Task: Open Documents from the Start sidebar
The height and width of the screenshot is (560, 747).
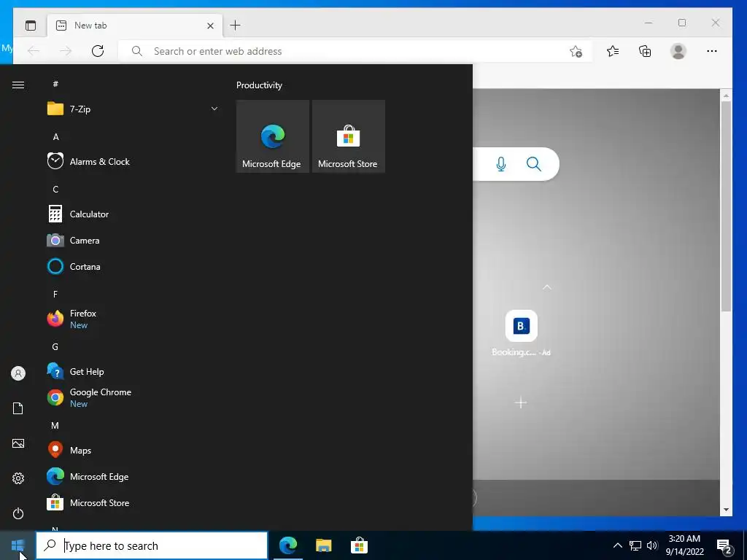Action: pos(18,408)
